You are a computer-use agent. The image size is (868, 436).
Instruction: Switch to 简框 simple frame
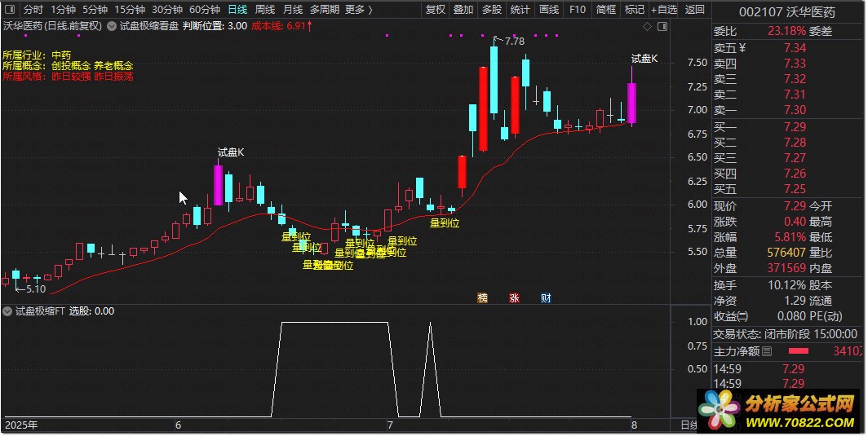(x=606, y=10)
